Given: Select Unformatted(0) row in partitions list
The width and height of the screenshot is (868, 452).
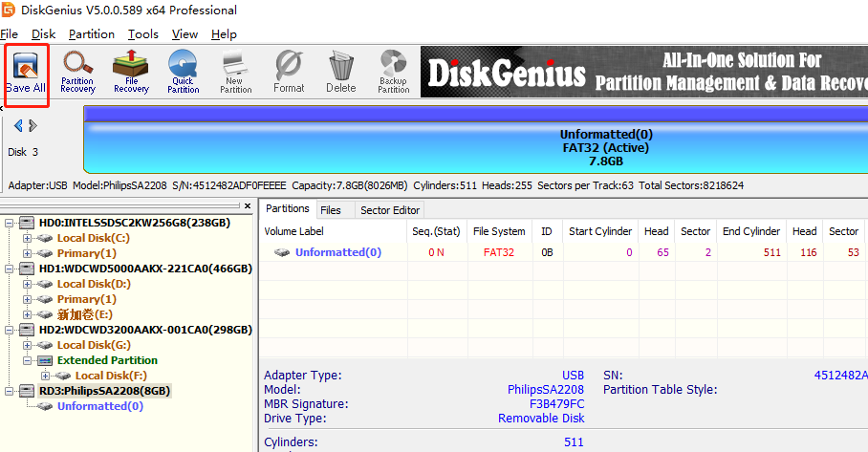Looking at the screenshot, I should coord(337,252).
